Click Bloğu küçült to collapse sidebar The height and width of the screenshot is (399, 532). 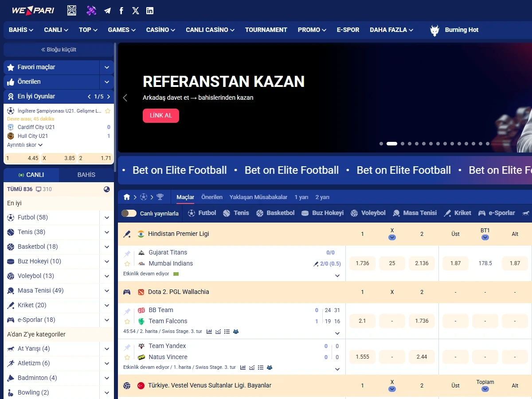pos(59,50)
